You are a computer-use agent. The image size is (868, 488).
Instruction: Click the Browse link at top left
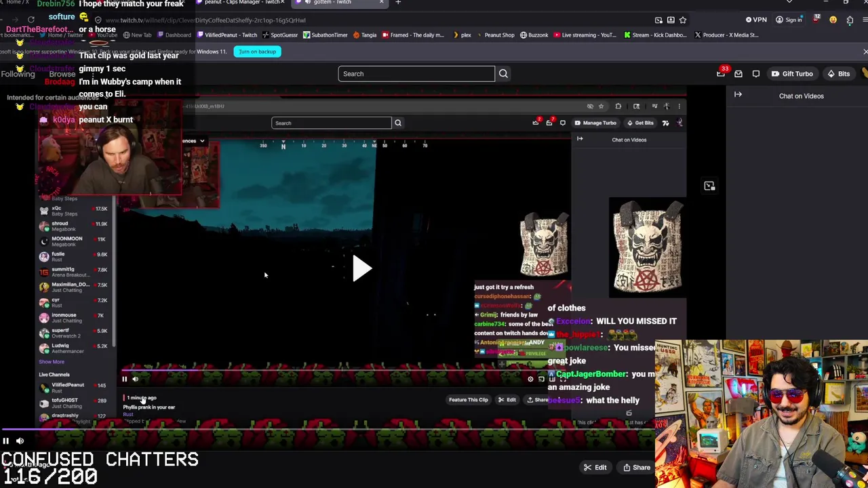62,74
